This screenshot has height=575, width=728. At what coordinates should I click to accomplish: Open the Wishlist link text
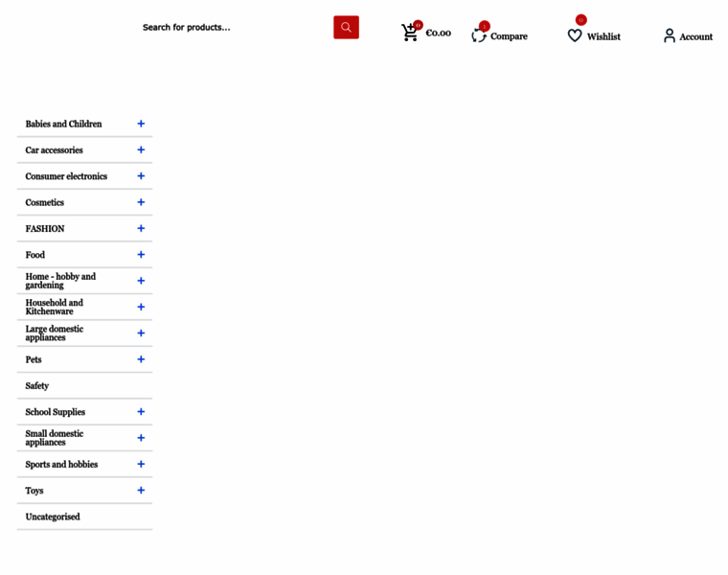click(x=603, y=36)
